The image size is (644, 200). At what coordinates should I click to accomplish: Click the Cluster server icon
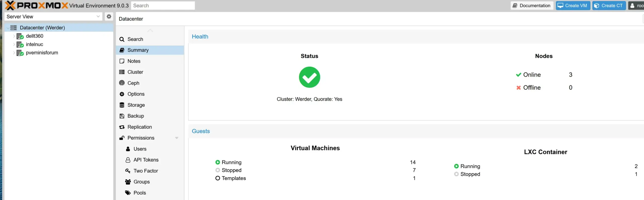(x=122, y=72)
